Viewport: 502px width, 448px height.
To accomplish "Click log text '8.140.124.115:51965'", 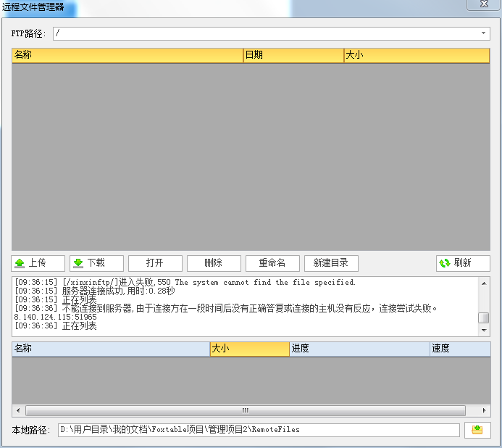I will click(x=55, y=317).
